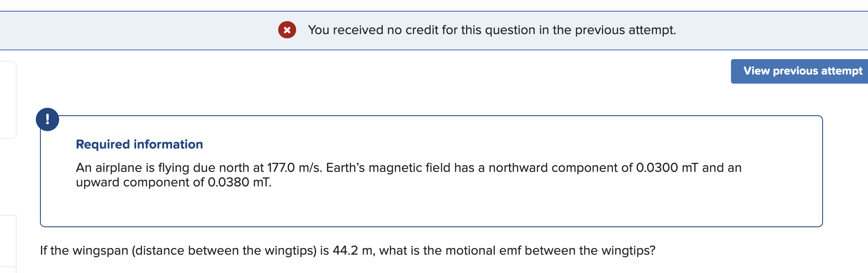Select the alert icon above Required information
This screenshot has width=868, height=273.
48,119
